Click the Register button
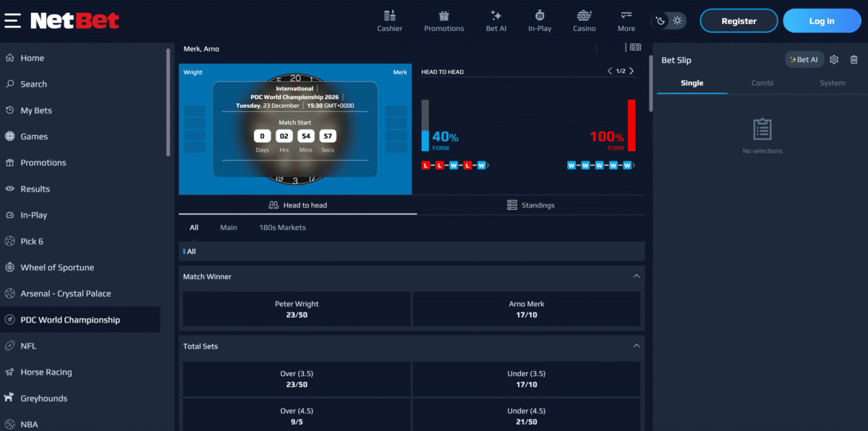This screenshot has width=868, height=431. [739, 21]
